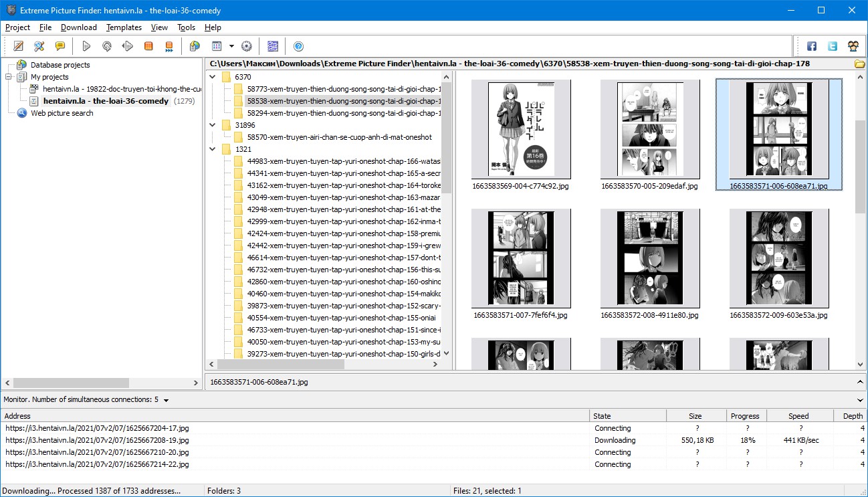Select thumbnail 1663583572-008-4911e80.jpg
The width and height of the screenshot is (868, 497).
pos(649,264)
